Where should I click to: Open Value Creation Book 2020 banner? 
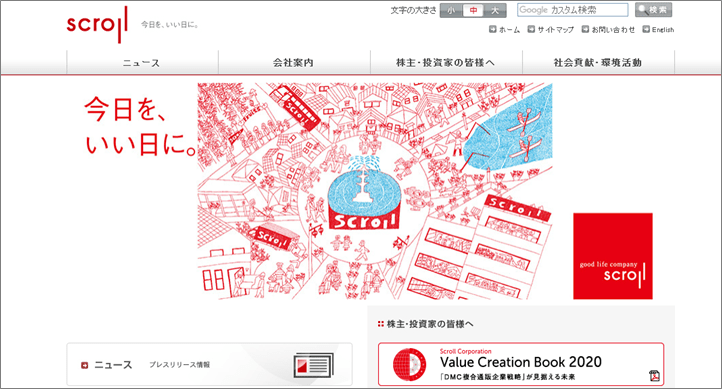tap(521, 364)
